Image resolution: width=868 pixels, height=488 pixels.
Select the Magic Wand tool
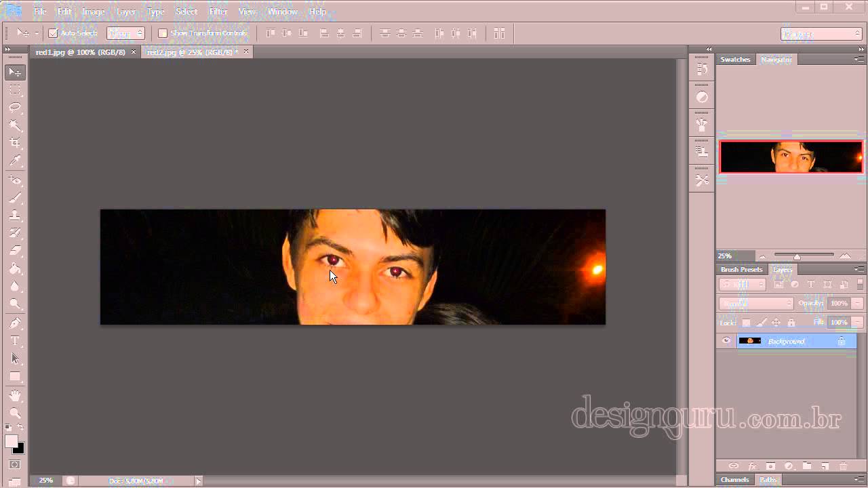click(15, 125)
